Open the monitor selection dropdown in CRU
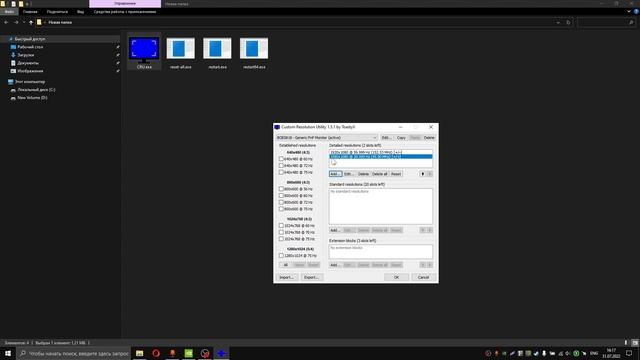 coord(327,138)
